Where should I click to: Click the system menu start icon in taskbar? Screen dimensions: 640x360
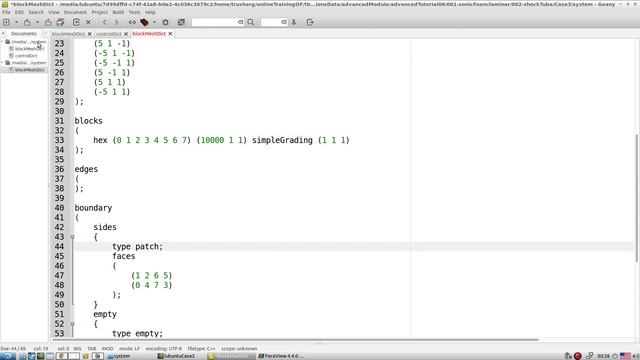pyautogui.click(x=8, y=356)
